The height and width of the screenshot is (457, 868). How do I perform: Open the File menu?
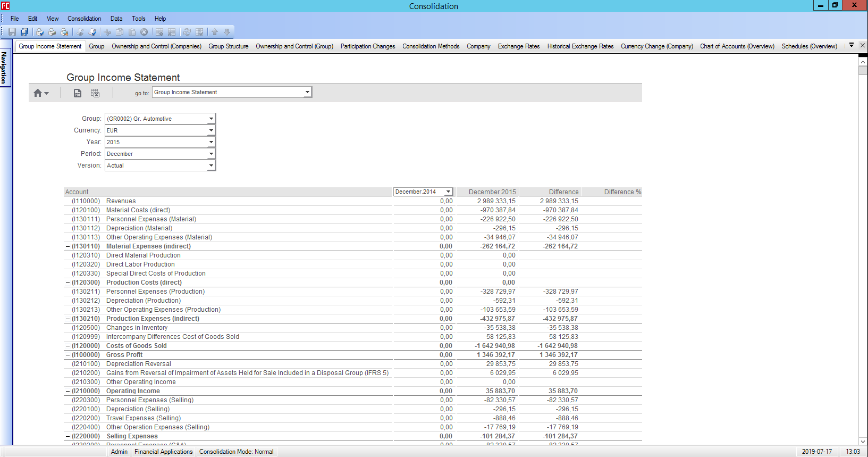(x=15, y=19)
